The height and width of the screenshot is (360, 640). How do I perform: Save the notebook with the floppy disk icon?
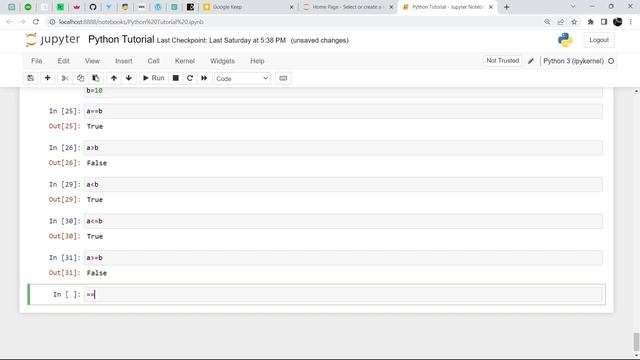[x=31, y=78]
